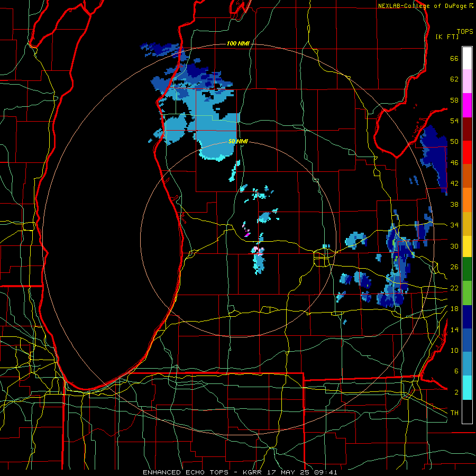
Task: Click the 50 NMI range ring label
Action: [x=238, y=141]
